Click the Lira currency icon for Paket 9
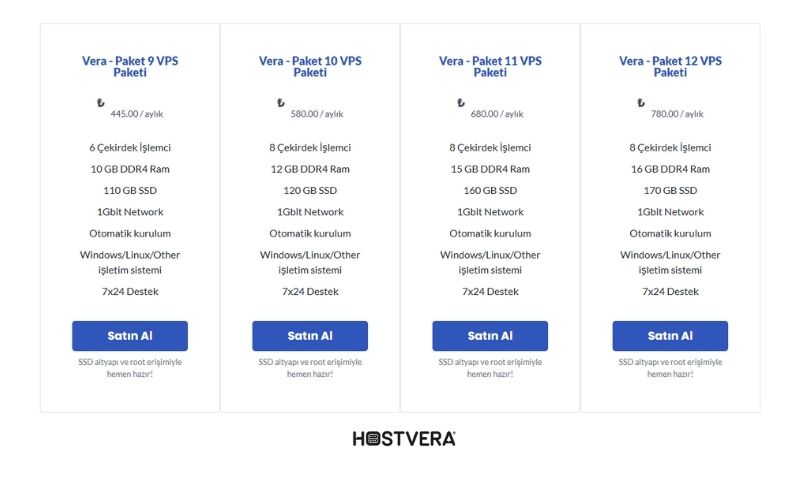Viewport: 800px width, 500px height. click(101, 103)
